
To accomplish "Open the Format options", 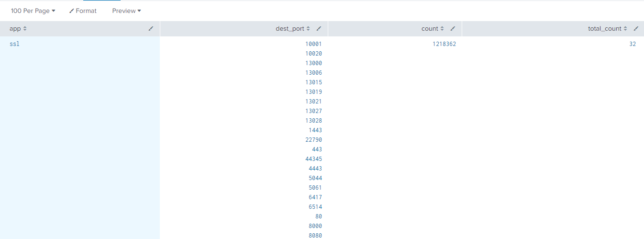I will click(x=83, y=11).
